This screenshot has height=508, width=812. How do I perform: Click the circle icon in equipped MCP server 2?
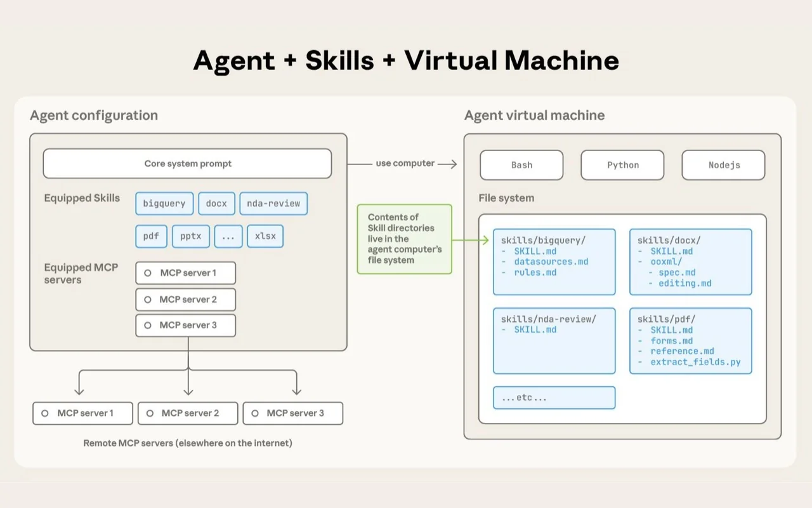point(148,300)
